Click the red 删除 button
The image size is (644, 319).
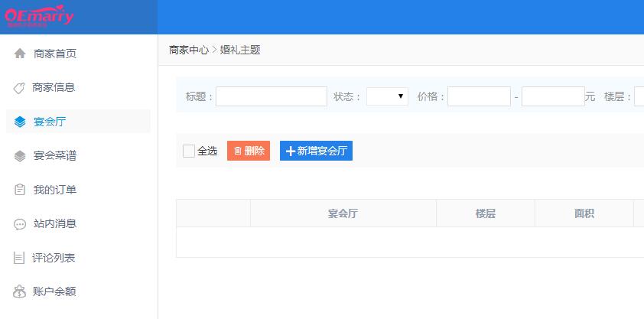click(249, 151)
